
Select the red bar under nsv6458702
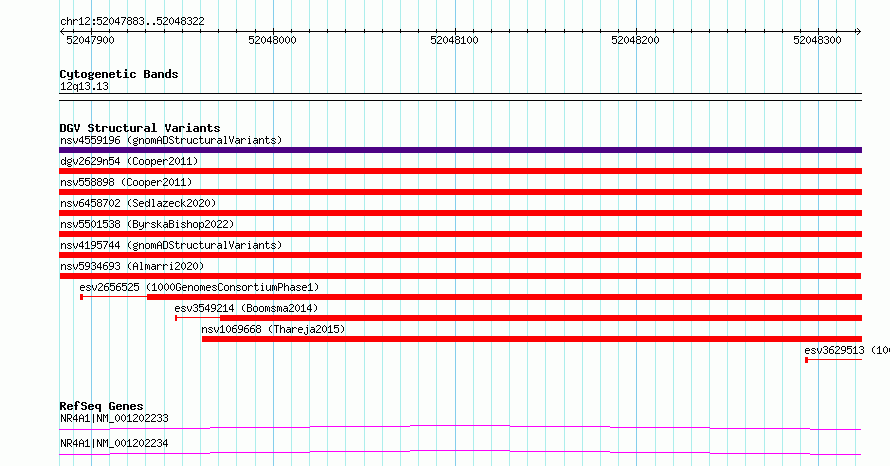click(460, 213)
